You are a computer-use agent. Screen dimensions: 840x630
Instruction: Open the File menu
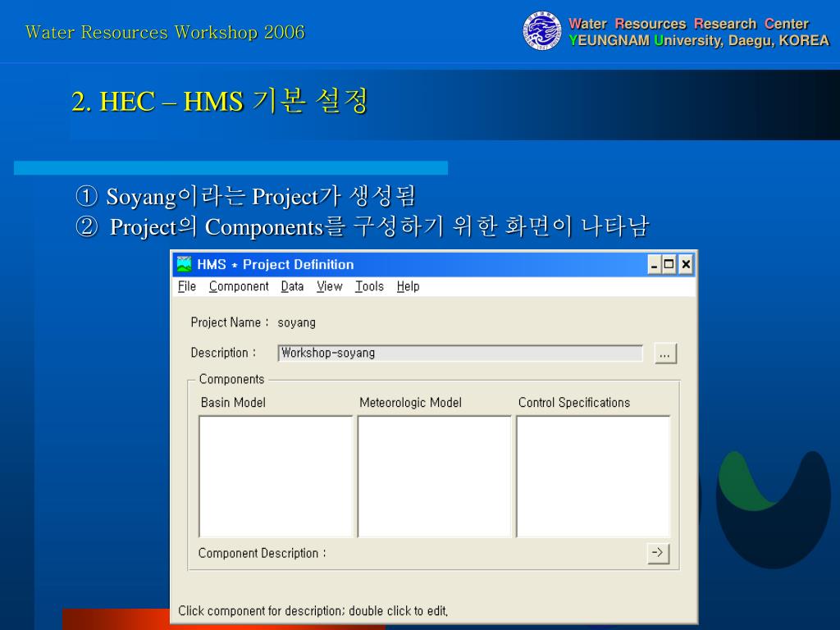[x=187, y=286]
